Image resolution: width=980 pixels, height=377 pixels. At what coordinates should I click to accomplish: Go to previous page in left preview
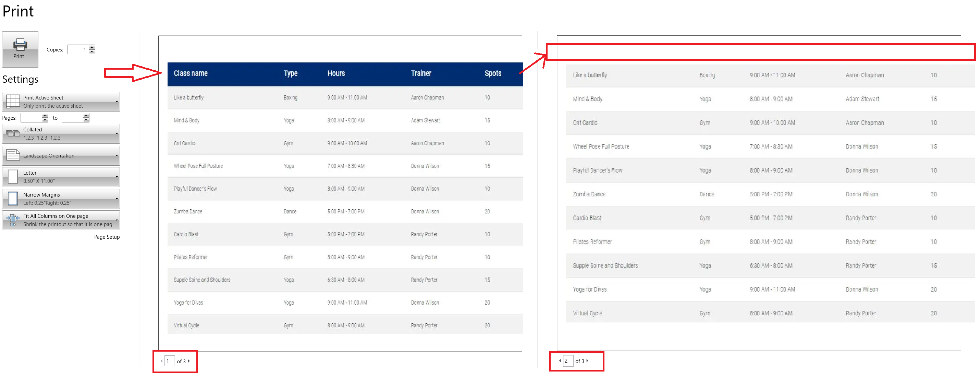point(162,361)
